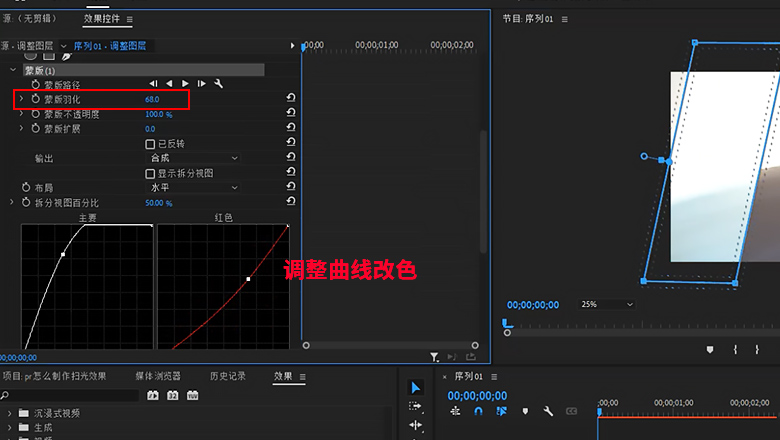The height and width of the screenshot is (440, 780).
Task: Click the 拆分视图百分比 value 50.00 %
Action: (x=159, y=203)
